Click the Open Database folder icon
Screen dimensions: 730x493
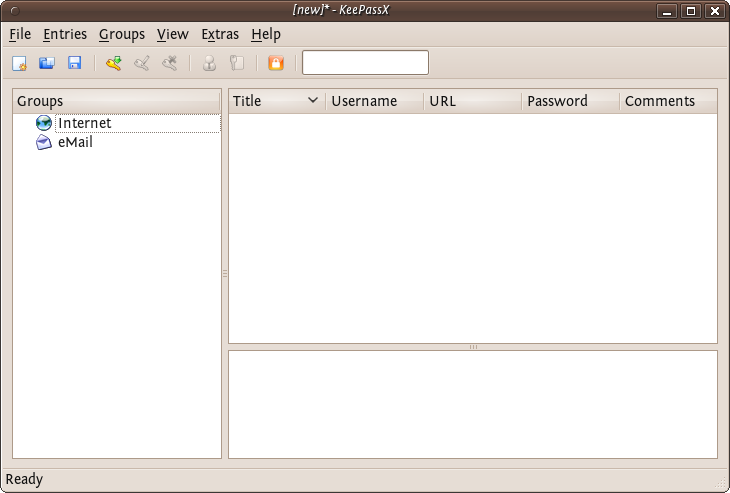click(x=46, y=63)
